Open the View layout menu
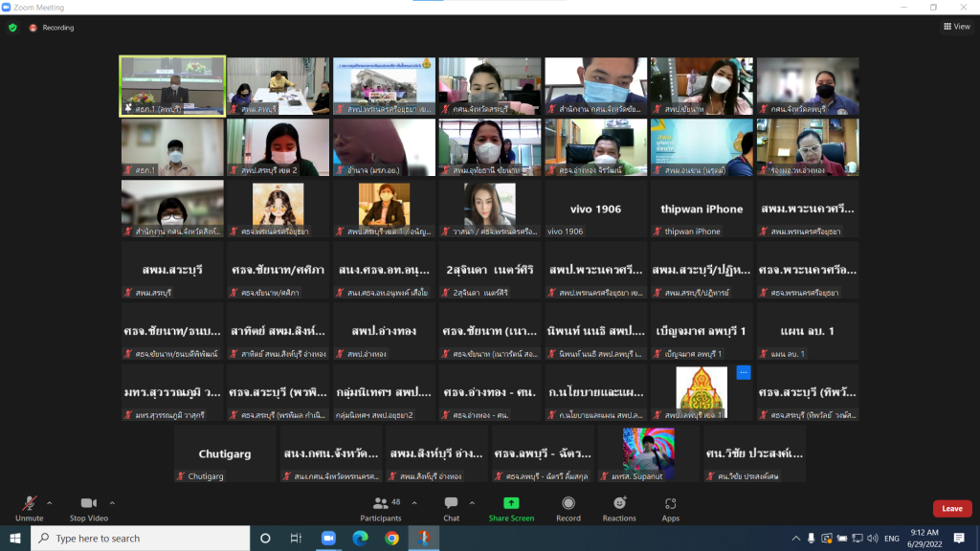Viewport: 980px width, 551px height. click(957, 26)
